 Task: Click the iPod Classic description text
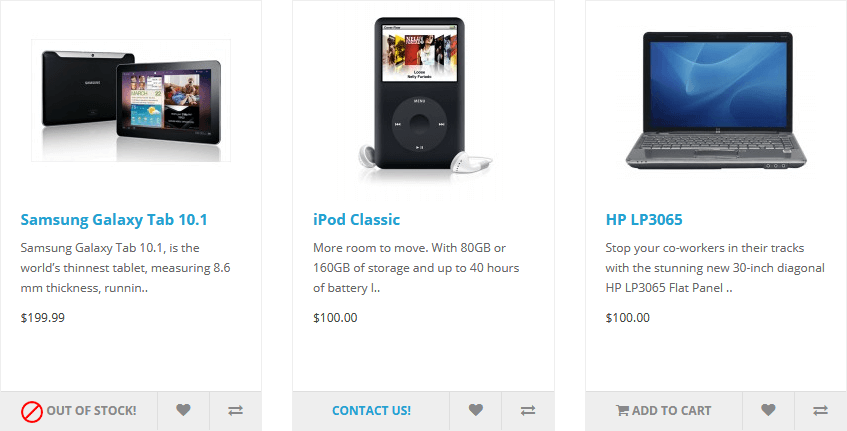416,268
